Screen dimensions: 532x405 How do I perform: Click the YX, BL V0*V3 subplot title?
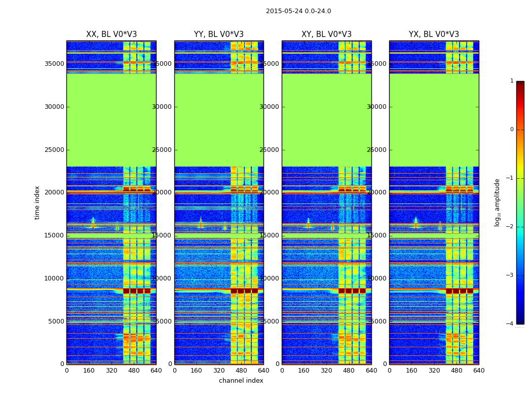point(434,34)
